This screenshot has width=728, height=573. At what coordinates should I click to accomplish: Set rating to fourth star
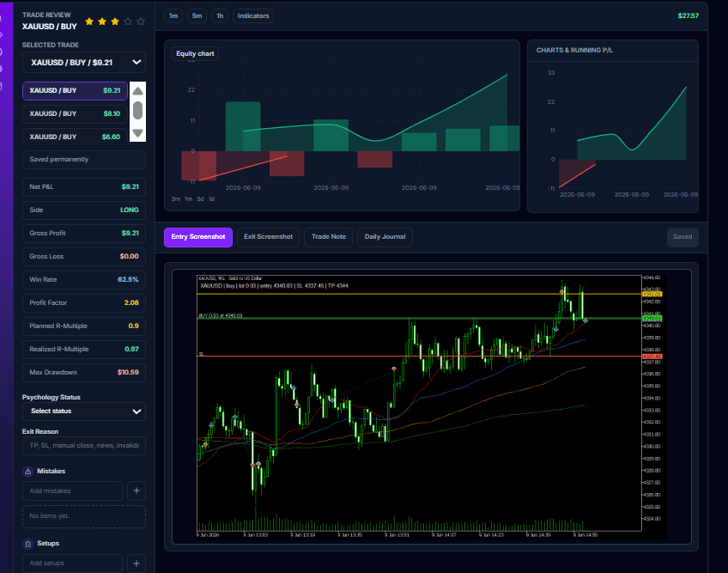point(128,21)
